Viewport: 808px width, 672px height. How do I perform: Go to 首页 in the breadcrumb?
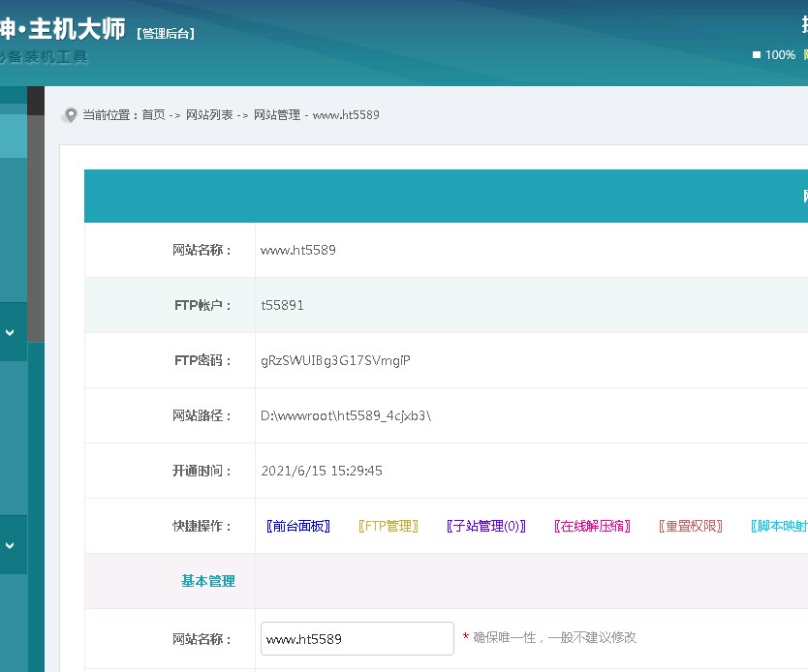[153, 115]
